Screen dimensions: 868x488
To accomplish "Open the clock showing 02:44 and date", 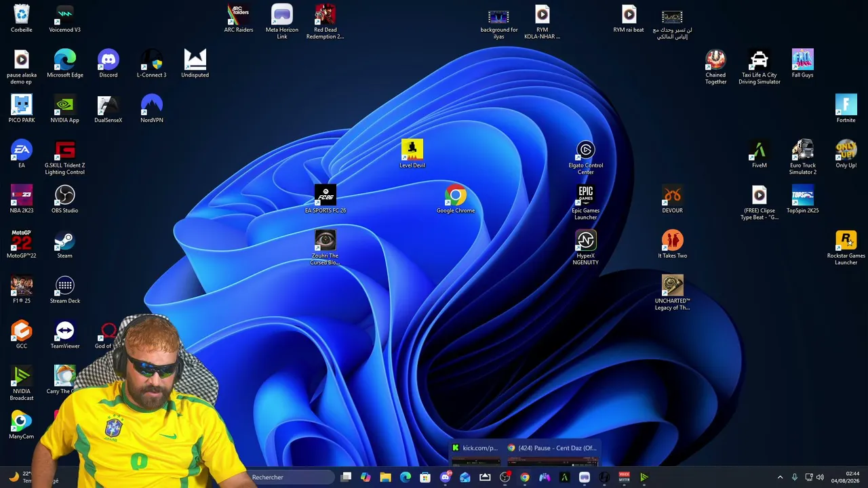I will click(x=845, y=477).
